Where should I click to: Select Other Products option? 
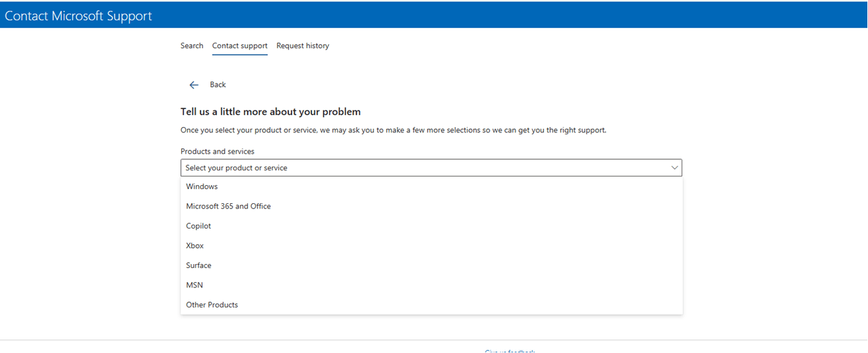432,305
